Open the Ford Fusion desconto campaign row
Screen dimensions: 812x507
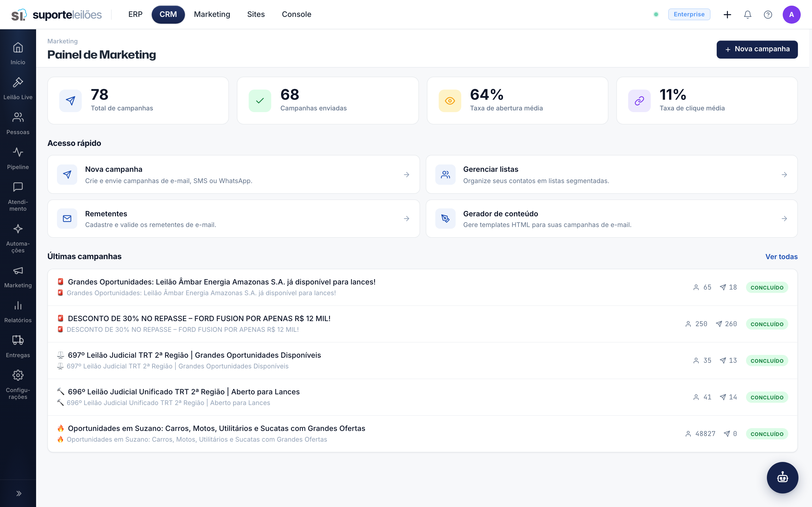(x=422, y=324)
